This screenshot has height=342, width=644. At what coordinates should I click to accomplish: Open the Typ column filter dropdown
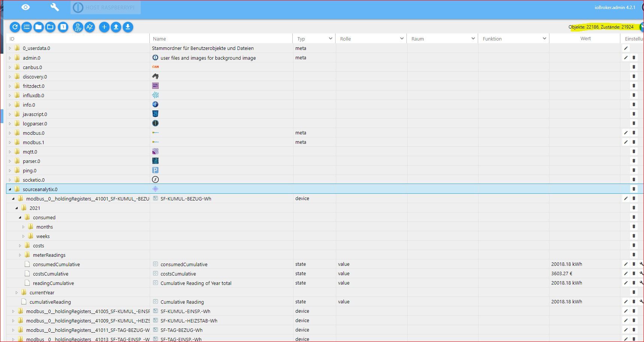click(x=314, y=39)
